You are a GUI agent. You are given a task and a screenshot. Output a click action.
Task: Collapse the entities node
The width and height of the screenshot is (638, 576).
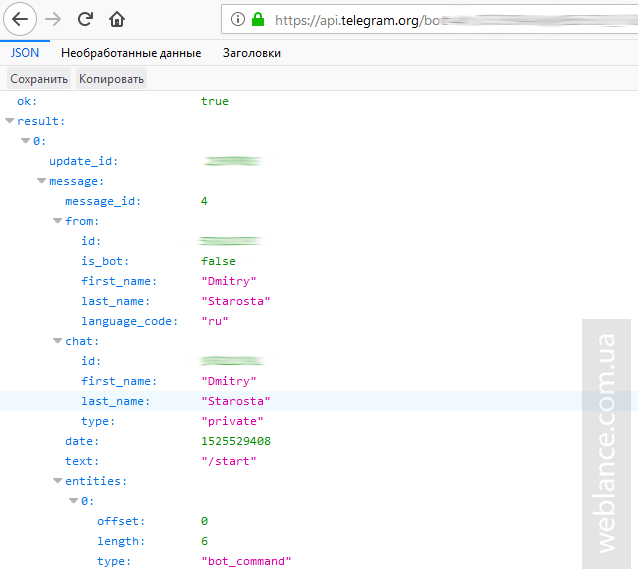pos(58,481)
